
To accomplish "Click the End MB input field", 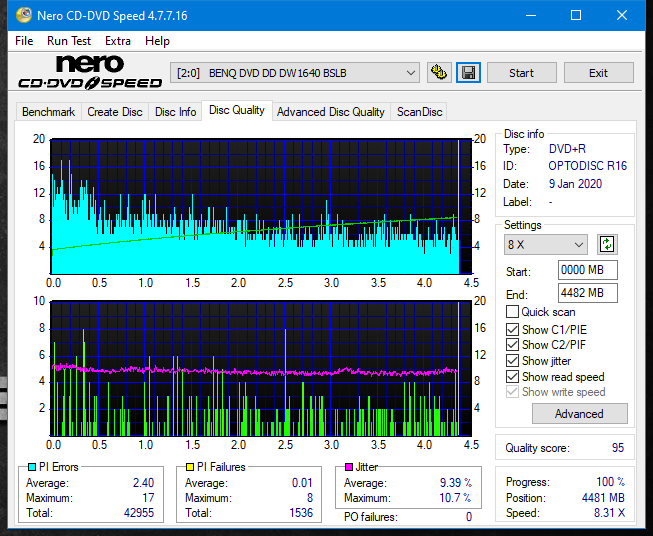I will pyautogui.click(x=587, y=293).
